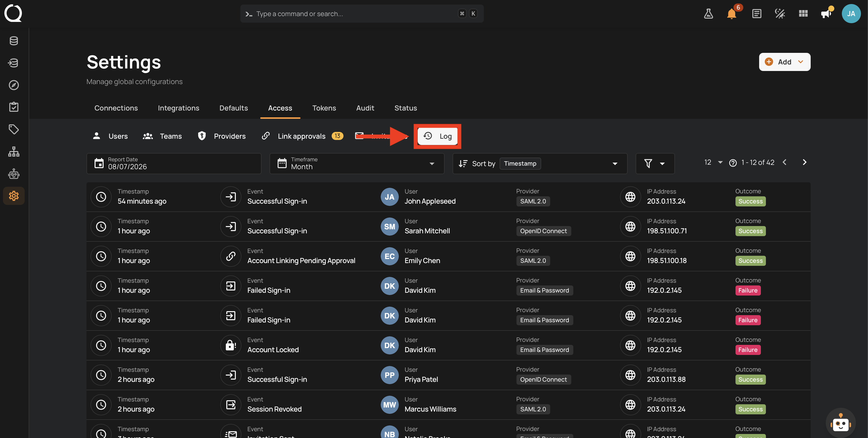Screen dimensions: 868x438
Task: Click the Timestamp sort chip
Action: [x=520, y=163]
